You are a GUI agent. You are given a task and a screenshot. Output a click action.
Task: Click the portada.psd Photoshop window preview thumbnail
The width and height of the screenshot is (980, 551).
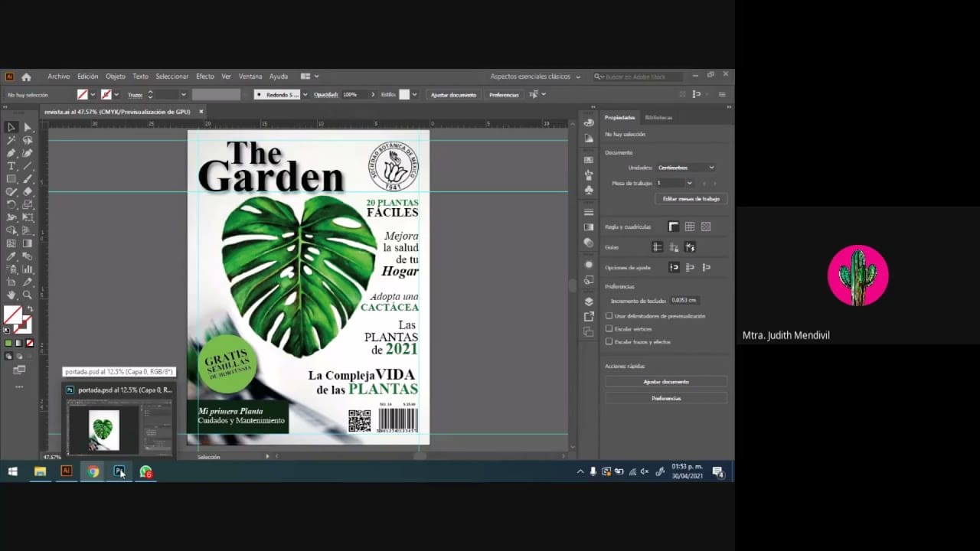[119, 429]
